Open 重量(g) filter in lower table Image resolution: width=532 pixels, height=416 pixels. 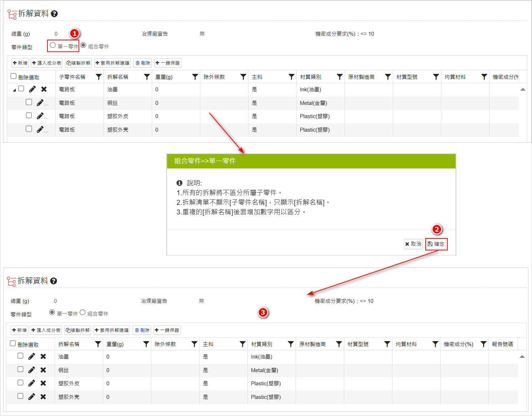[x=146, y=344]
